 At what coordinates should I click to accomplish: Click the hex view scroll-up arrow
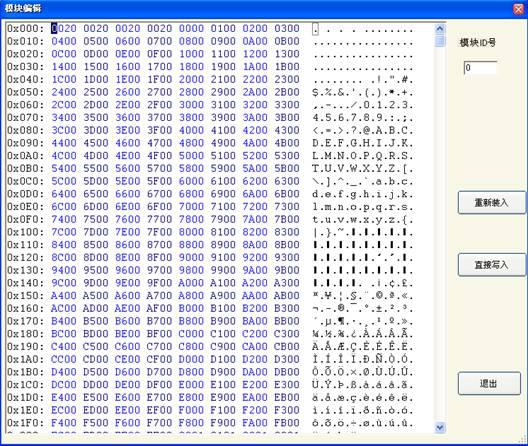tap(439, 29)
